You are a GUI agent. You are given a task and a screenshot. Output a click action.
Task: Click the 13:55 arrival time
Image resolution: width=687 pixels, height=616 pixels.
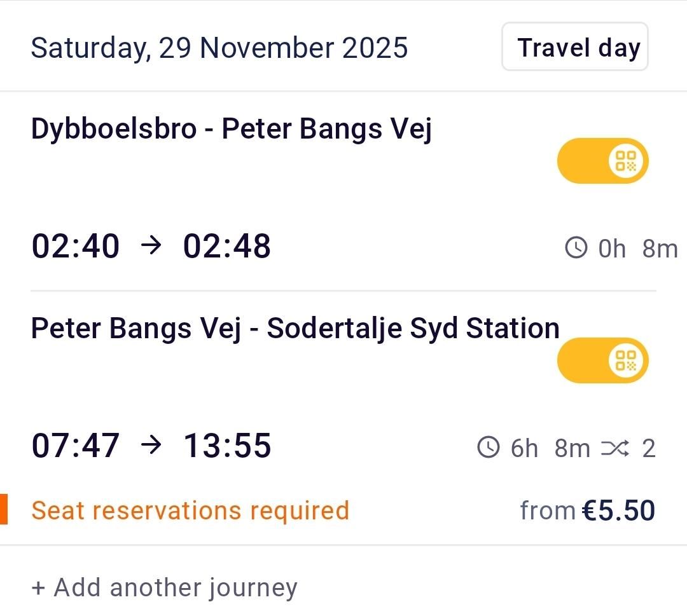(227, 446)
